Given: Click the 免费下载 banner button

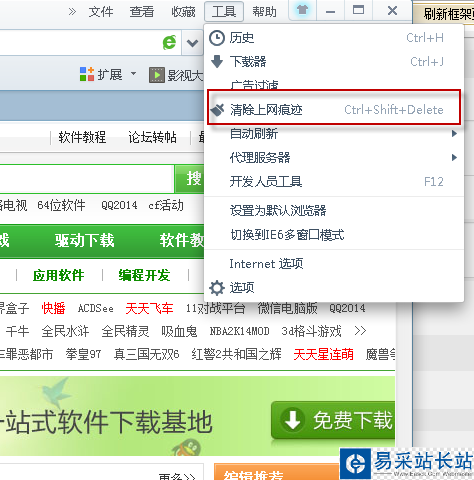Looking at the screenshot, I should 333,420.
